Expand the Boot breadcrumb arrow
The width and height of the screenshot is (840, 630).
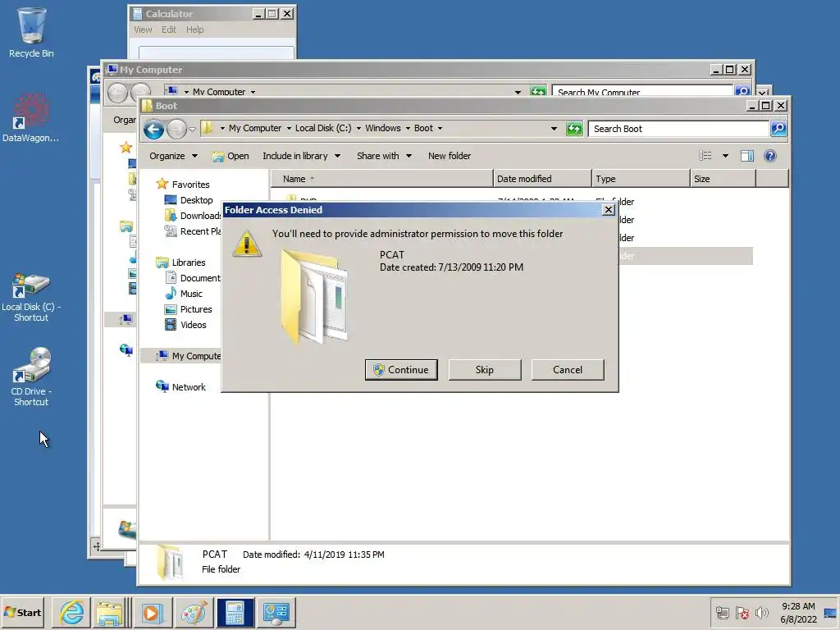(x=440, y=129)
